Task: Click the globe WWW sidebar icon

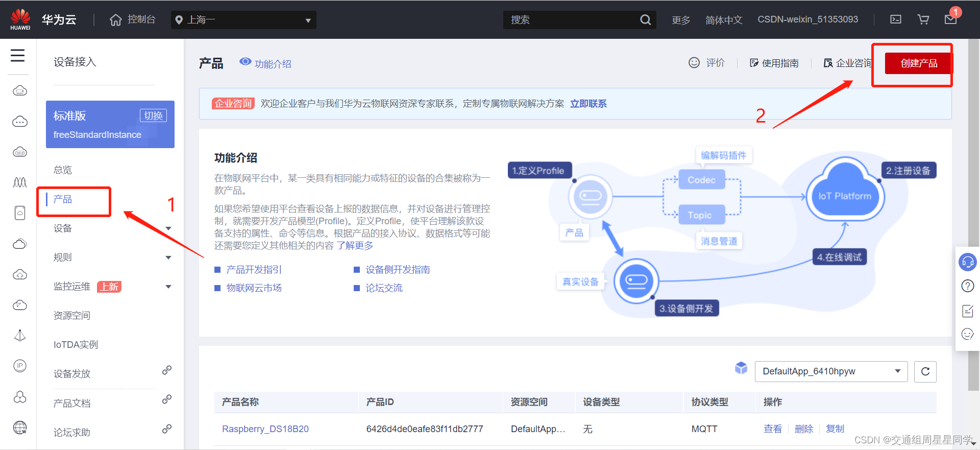Action: pos(20,428)
